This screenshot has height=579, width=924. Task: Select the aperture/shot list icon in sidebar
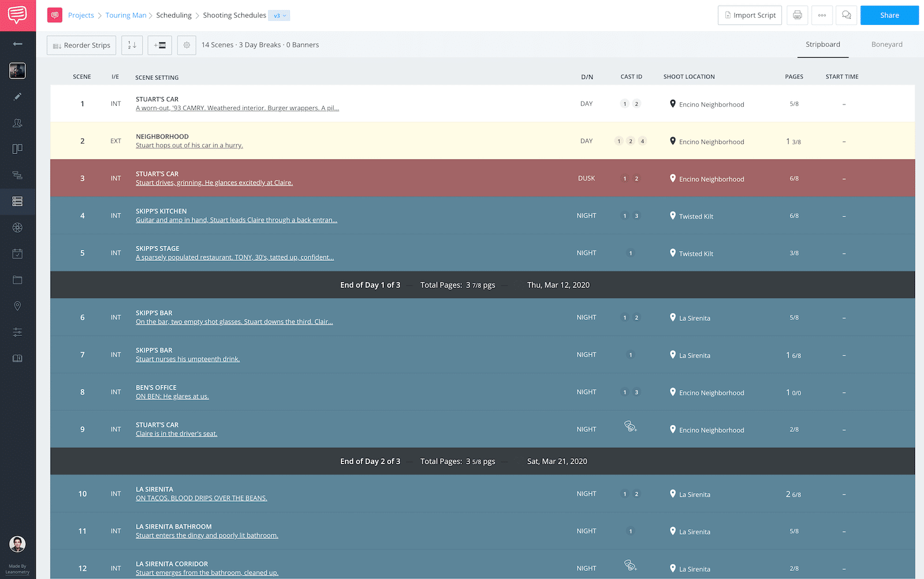click(17, 227)
